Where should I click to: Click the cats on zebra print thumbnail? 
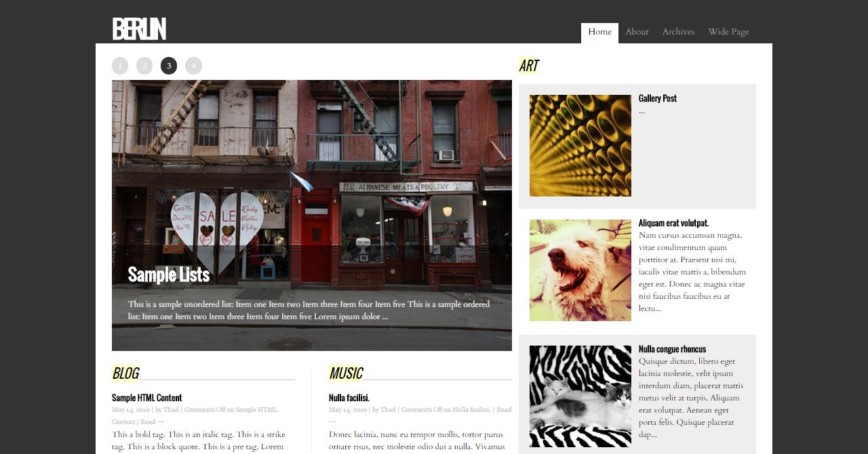click(580, 396)
